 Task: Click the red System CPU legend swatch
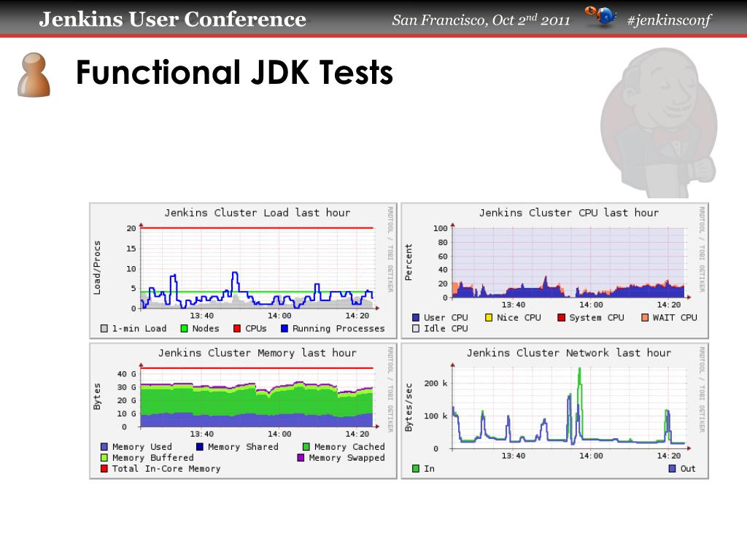click(561, 318)
